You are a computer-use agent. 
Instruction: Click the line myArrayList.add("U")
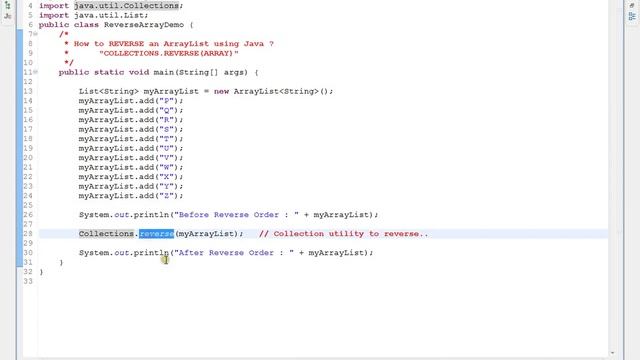tap(131, 148)
